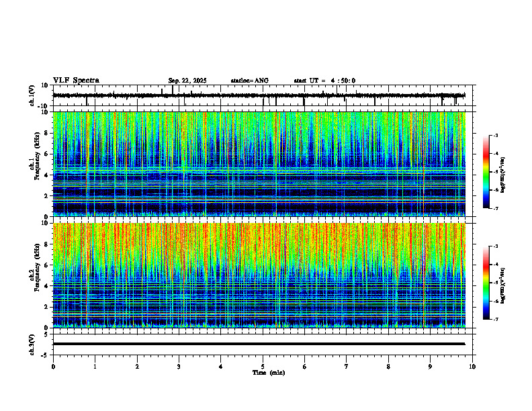The height and width of the screenshot is (411, 532).
Task: Click the "ch.3(V)" axis label
Action: click(x=32, y=345)
